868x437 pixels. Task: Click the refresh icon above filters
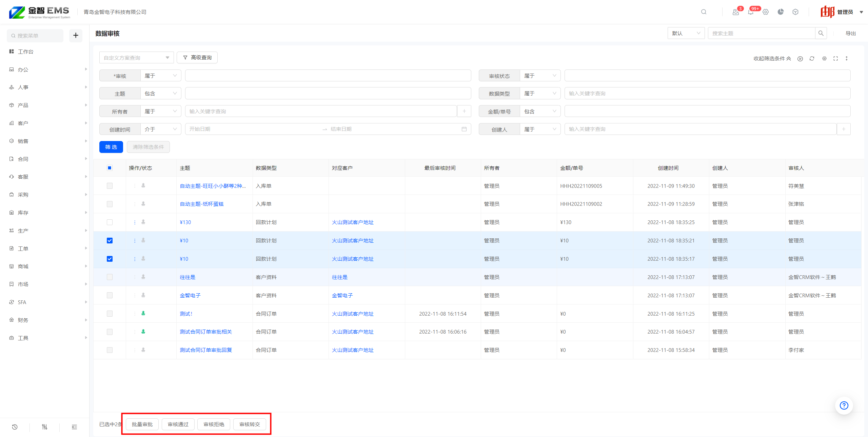(812, 59)
